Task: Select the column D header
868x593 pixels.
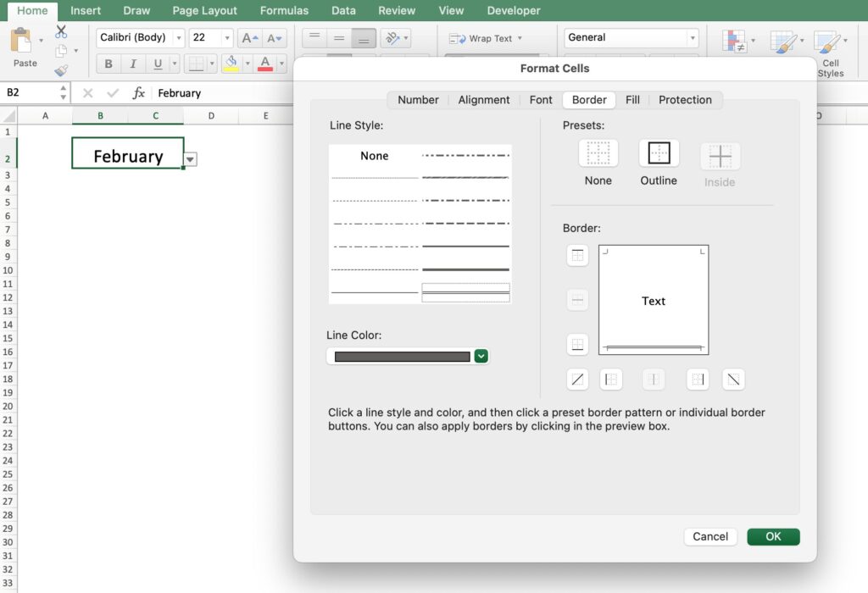Action: click(x=211, y=115)
